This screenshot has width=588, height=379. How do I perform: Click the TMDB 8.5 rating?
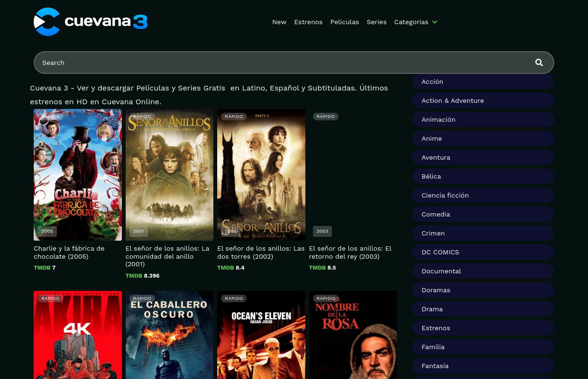pyautogui.click(x=322, y=268)
